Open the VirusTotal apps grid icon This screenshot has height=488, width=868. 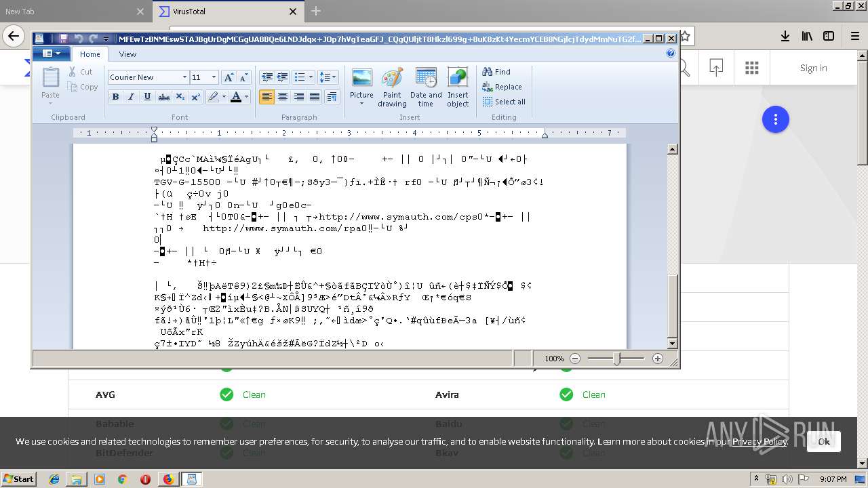coord(751,68)
